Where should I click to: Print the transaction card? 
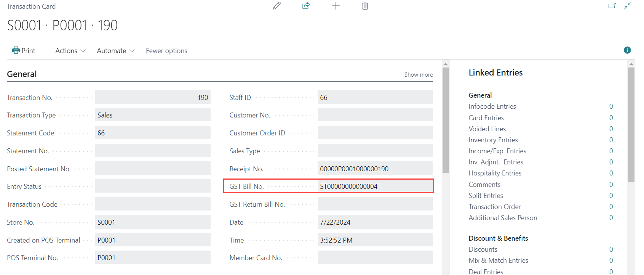(24, 51)
